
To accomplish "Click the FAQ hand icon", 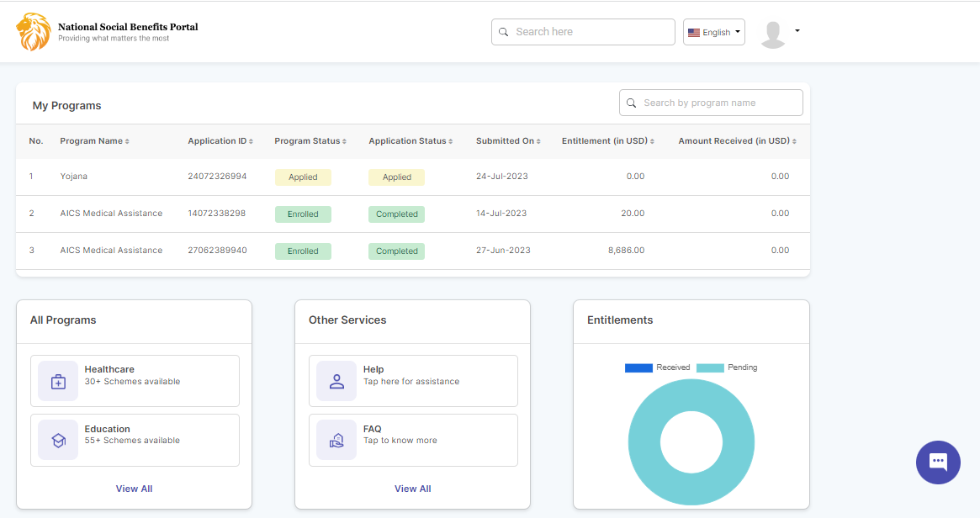I will tap(336, 440).
